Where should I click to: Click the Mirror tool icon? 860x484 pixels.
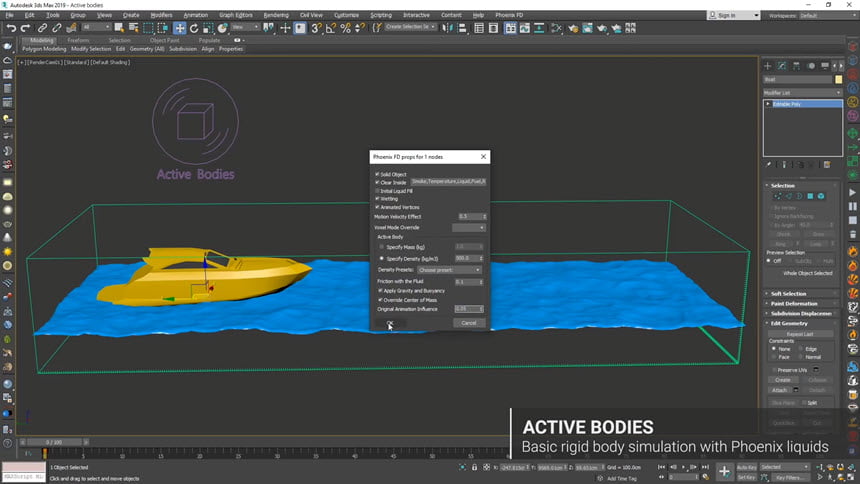[x=448, y=28]
